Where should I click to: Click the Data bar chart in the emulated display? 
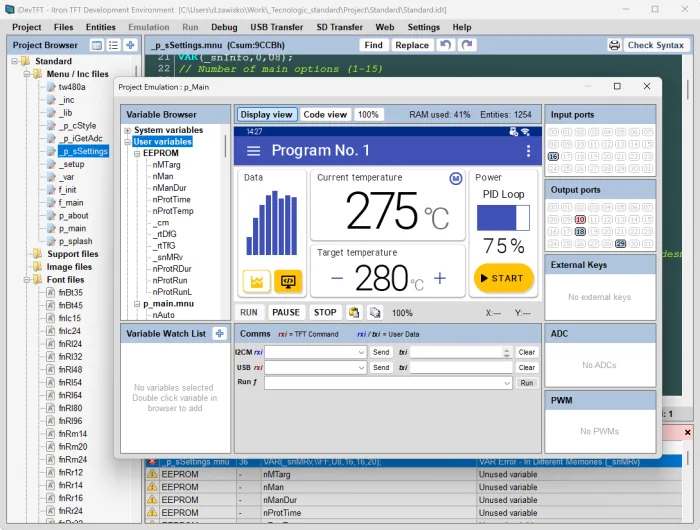pos(271,223)
